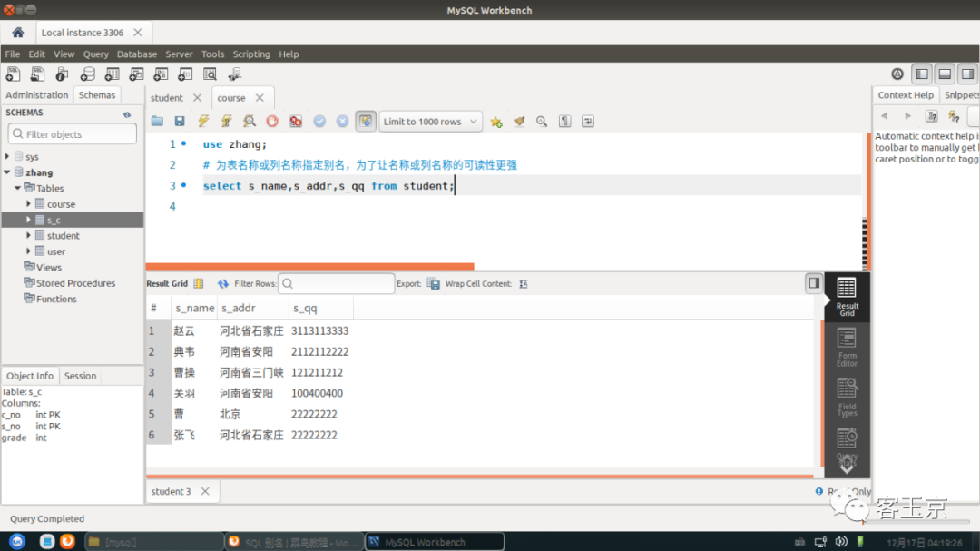Create new schema toolbar icon
980x551 pixels.
click(x=87, y=74)
